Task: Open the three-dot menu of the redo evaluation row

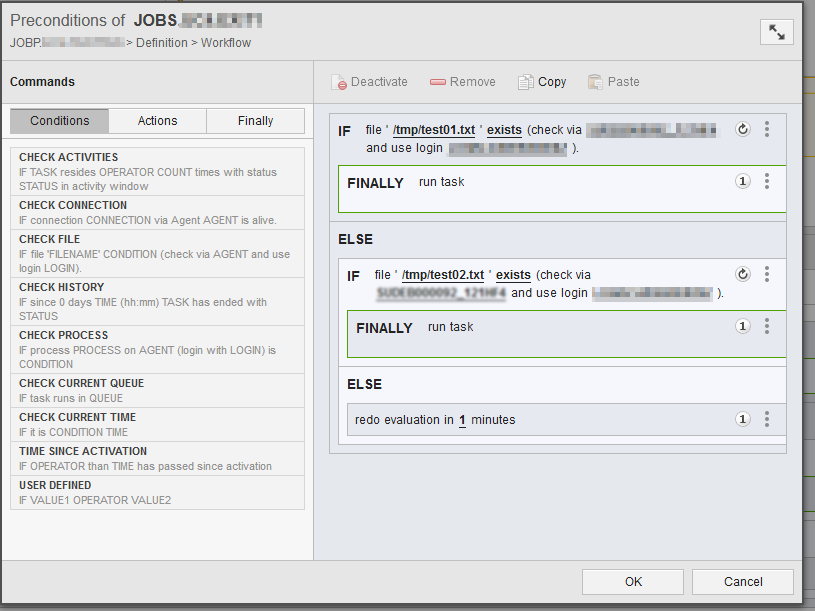Action: click(767, 419)
